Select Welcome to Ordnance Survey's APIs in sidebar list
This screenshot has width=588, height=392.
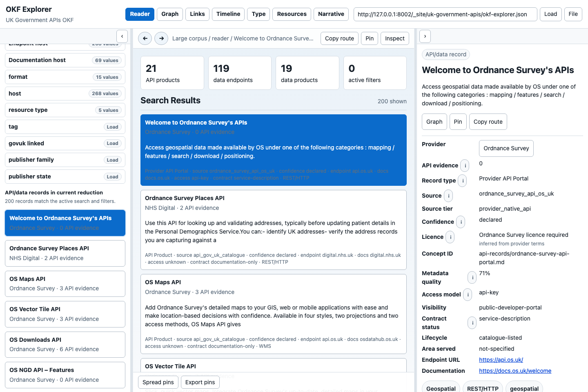pos(65,223)
